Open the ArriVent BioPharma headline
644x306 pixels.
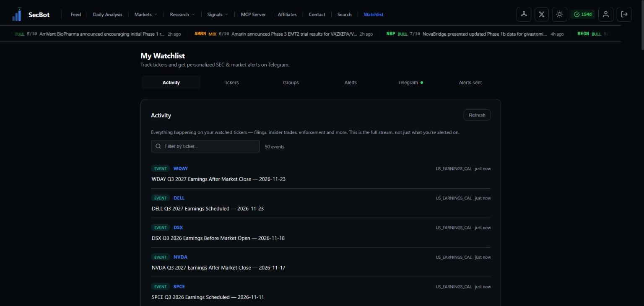102,34
